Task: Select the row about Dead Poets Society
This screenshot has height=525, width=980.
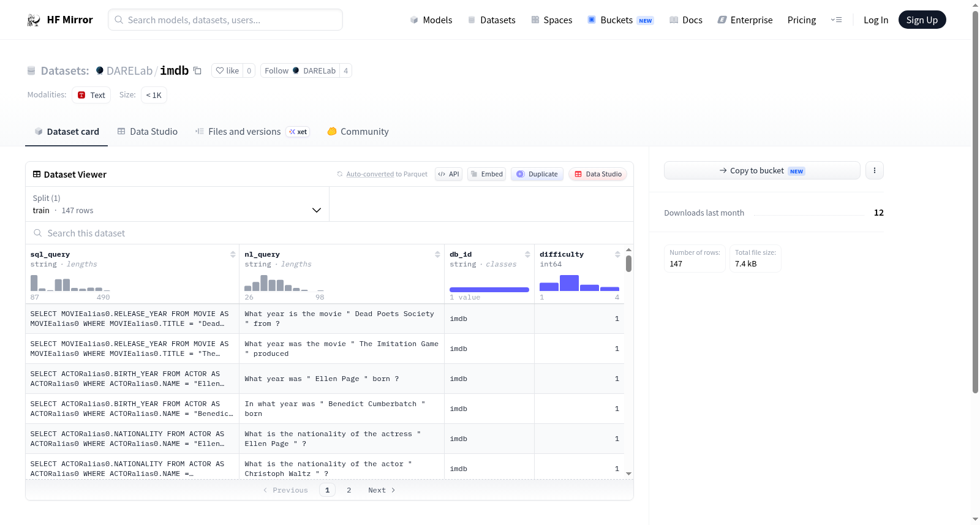Action: (x=325, y=319)
